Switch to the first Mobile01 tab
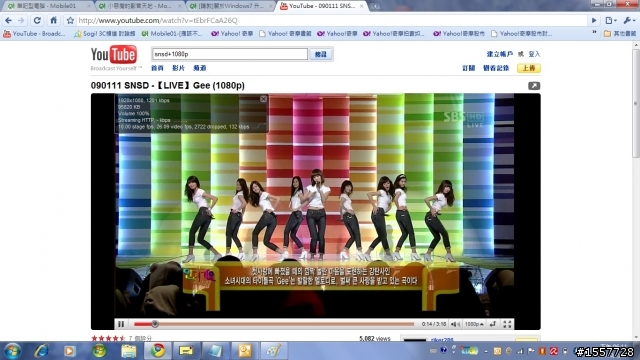640x360 pixels. (x=47, y=6)
